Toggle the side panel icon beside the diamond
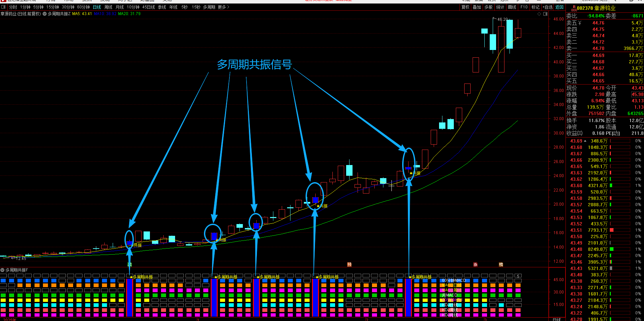644x321 pixels. [545, 14]
